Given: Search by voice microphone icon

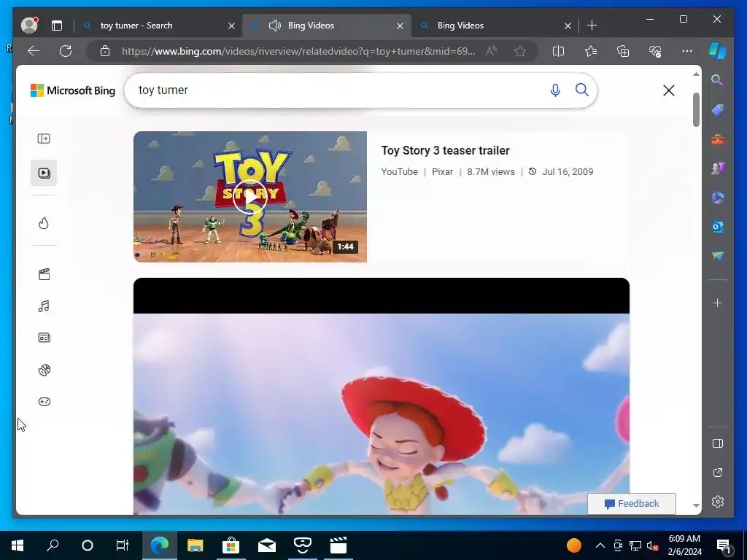Looking at the screenshot, I should pyautogui.click(x=555, y=90).
